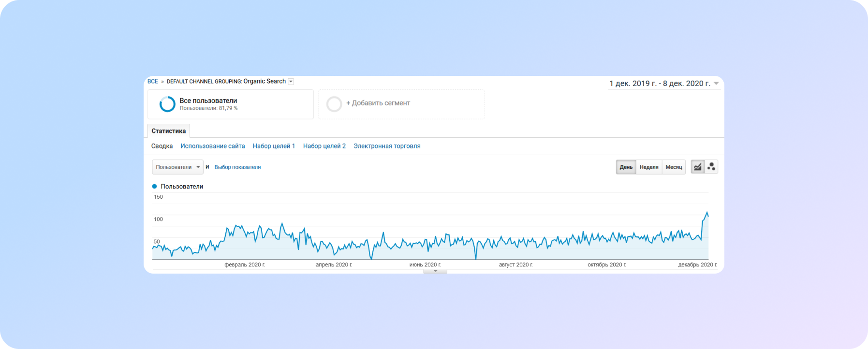Switch to Использование сайта sub-tab
868x349 pixels.
click(x=213, y=146)
